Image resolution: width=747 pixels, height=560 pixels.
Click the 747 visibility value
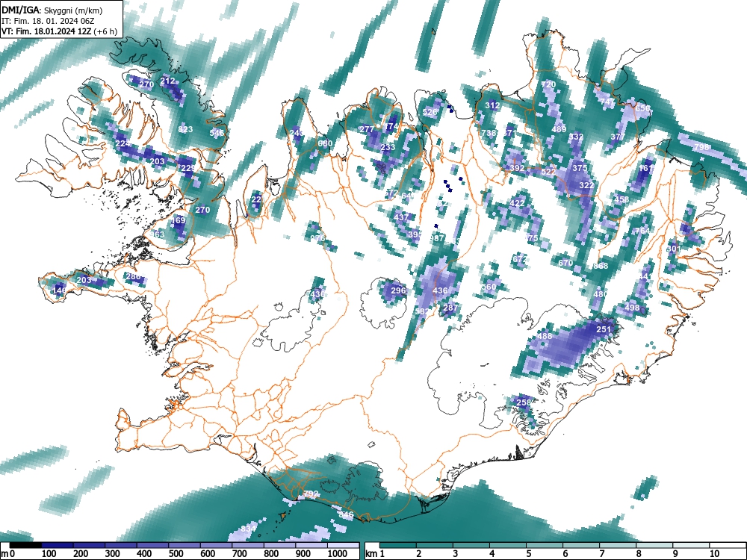pos(607,102)
